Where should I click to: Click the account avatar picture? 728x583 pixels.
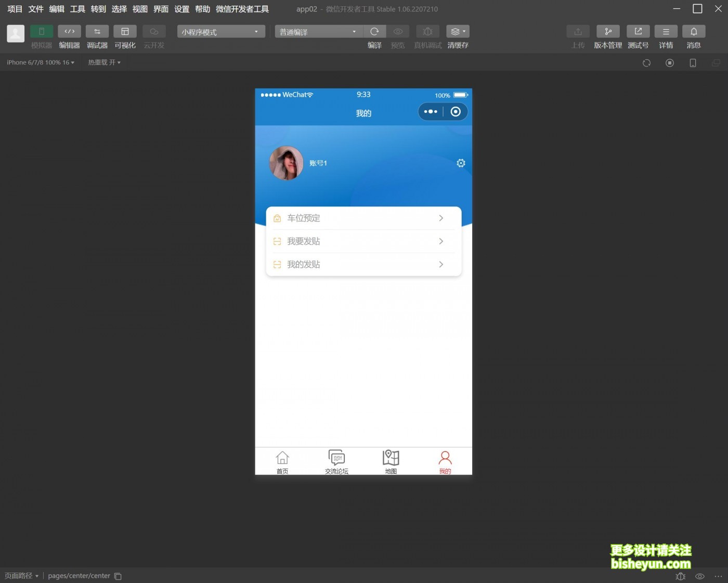click(286, 163)
